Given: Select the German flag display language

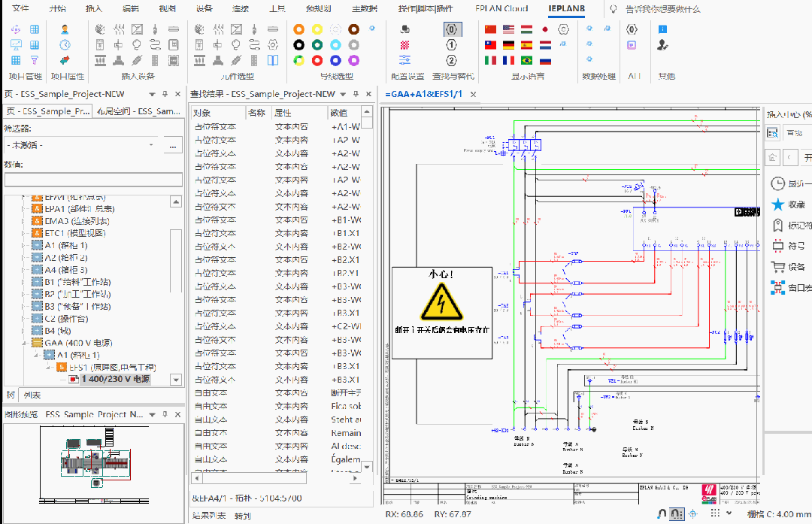Looking at the screenshot, I should pos(509,45).
